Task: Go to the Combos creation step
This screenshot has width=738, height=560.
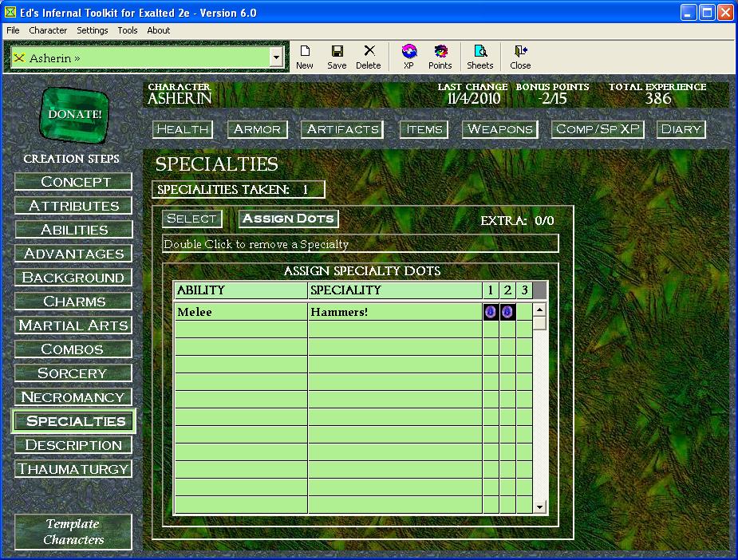Action: pos(73,349)
